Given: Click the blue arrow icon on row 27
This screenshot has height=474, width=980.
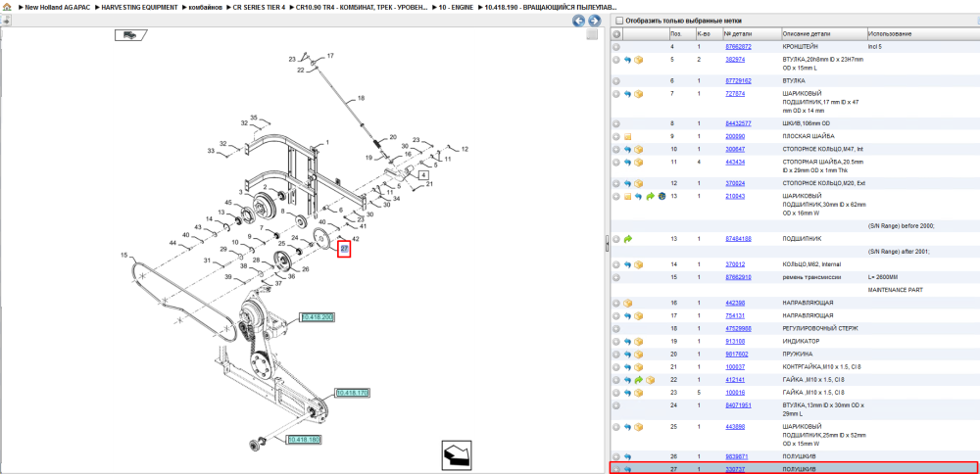Looking at the screenshot, I should pyautogui.click(x=627, y=469).
